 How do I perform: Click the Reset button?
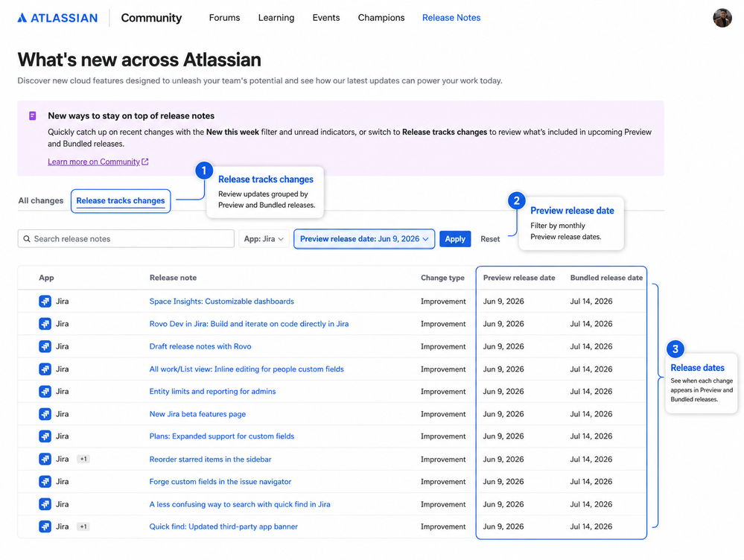coord(490,239)
